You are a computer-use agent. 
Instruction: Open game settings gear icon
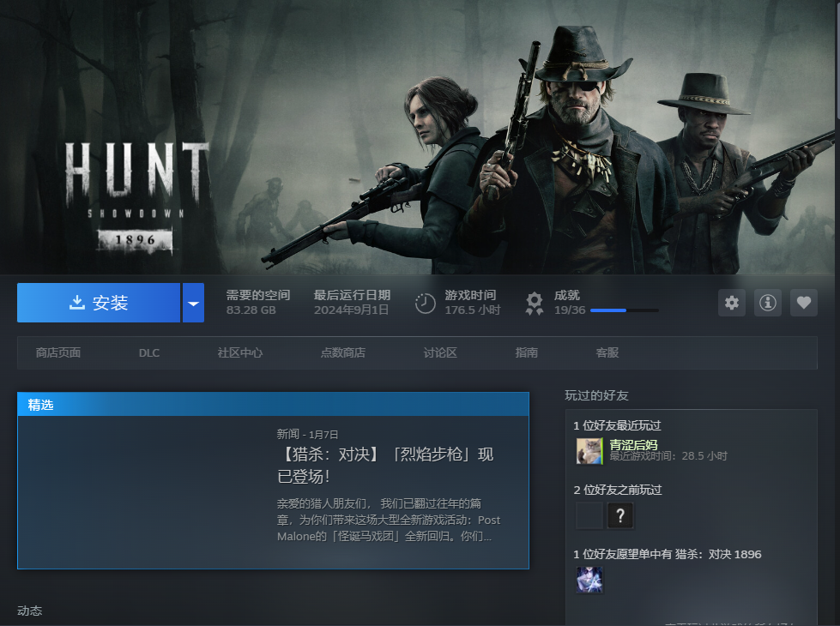coord(732,303)
